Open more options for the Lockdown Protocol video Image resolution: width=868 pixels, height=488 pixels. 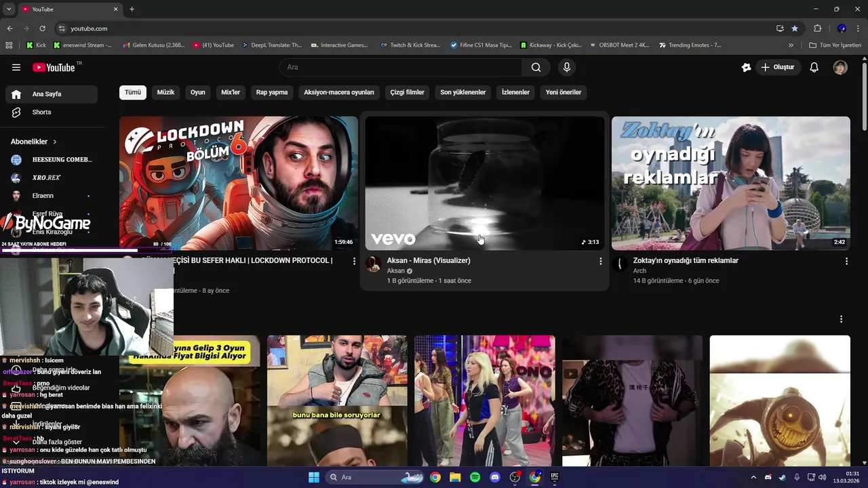(354, 261)
